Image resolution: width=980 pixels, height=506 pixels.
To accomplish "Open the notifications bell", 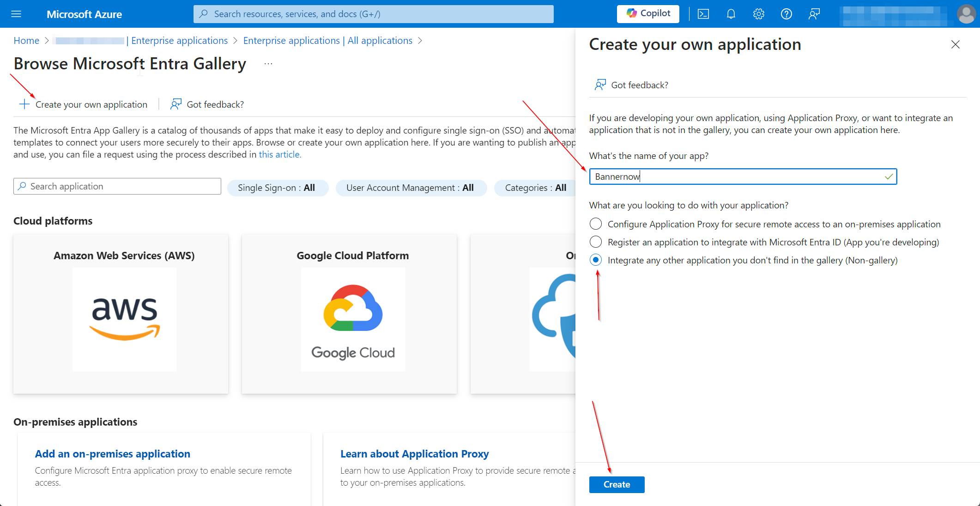I will (731, 14).
